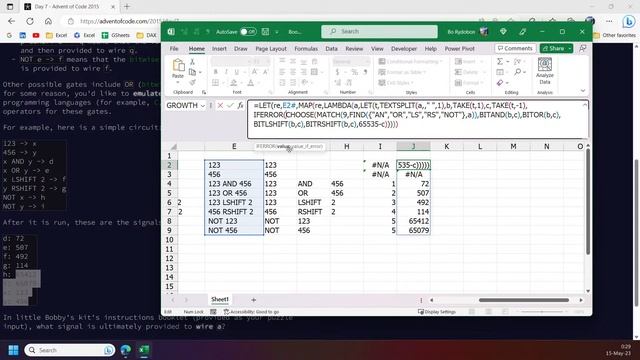
Task: Click Accessibility: Good to go in status bar
Action: [x=251, y=312]
